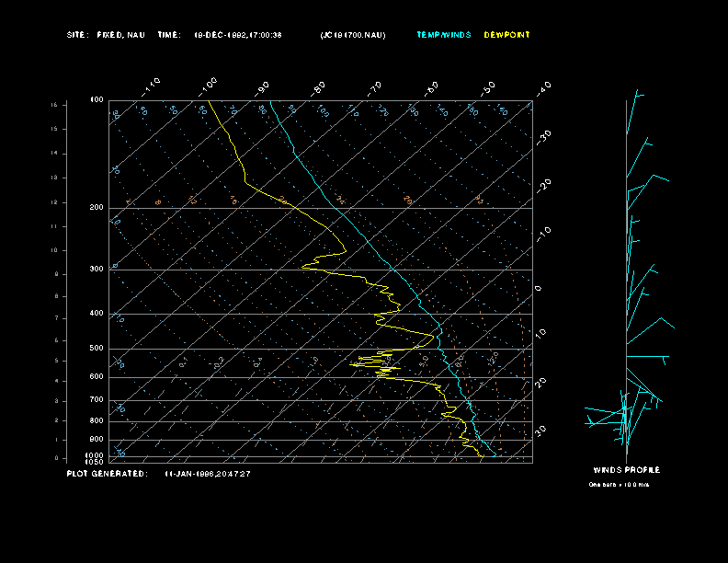728x563 pixels.
Task: Click the 300 pressure level label
Action: click(x=97, y=270)
